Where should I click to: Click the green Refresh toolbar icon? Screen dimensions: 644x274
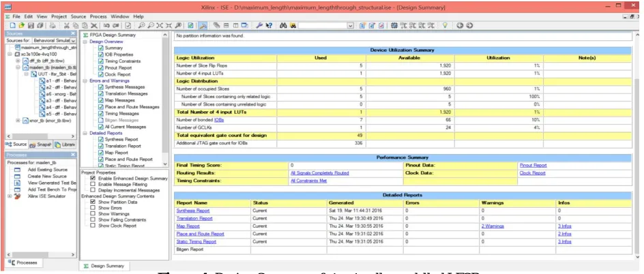point(190,25)
